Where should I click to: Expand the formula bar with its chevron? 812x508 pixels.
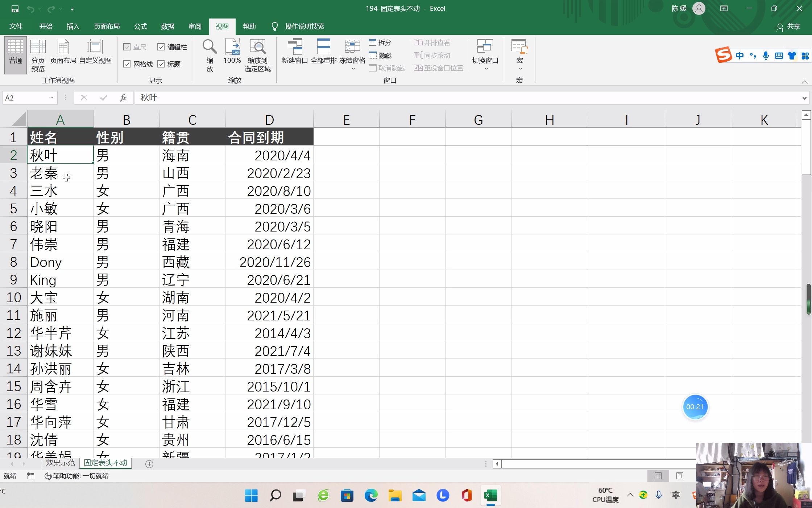point(804,98)
